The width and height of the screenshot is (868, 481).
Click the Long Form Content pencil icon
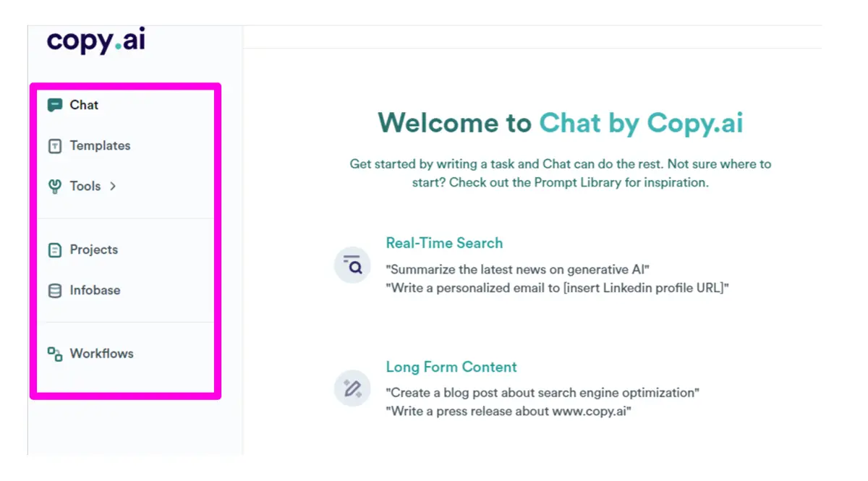pyautogui.click(x=352, y=388)
